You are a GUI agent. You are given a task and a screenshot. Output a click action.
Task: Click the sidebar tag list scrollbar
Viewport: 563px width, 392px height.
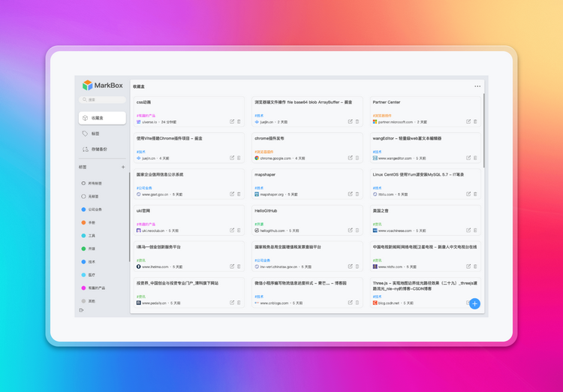pyautogui.click(x=129, y=217)
